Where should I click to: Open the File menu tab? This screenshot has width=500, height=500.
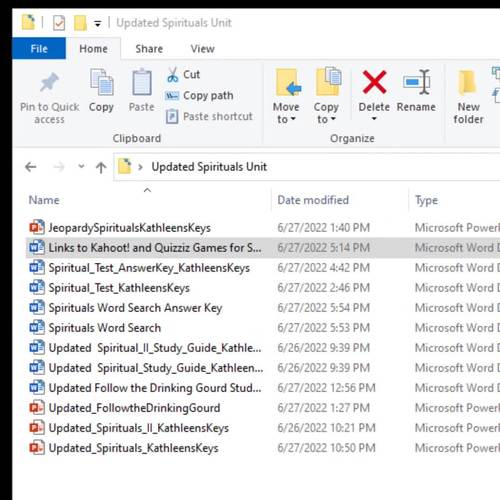tap(39, 49)
